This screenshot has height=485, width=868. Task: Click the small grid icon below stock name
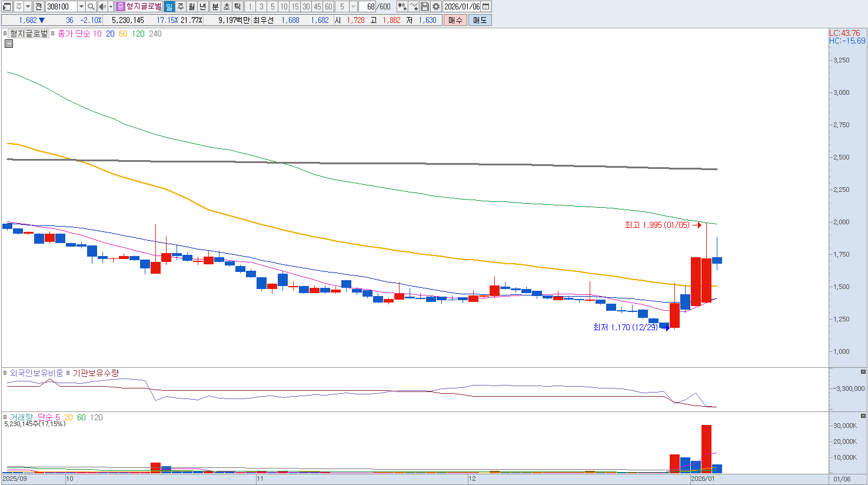coord(9,44)
